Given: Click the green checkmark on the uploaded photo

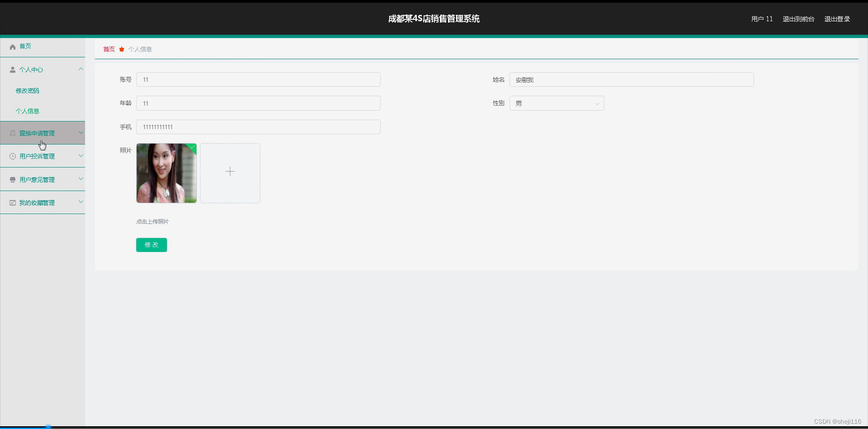Looking at the screenshot, I should click(193, 147).
